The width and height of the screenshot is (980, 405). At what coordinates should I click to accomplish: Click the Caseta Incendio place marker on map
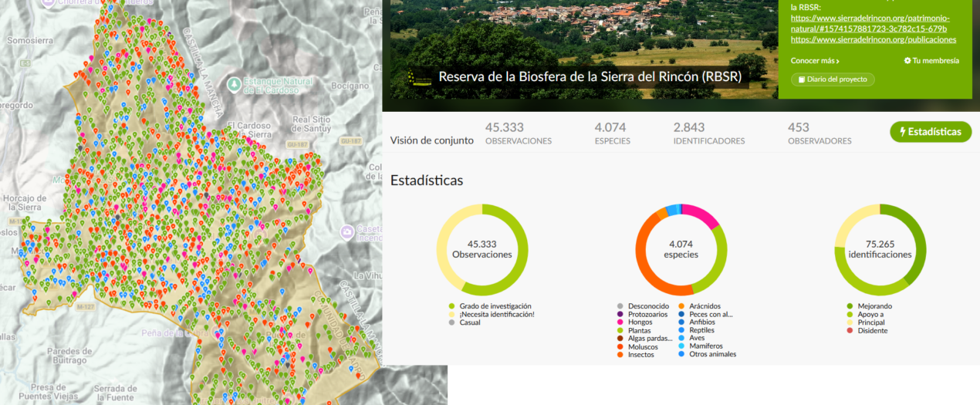346,231
